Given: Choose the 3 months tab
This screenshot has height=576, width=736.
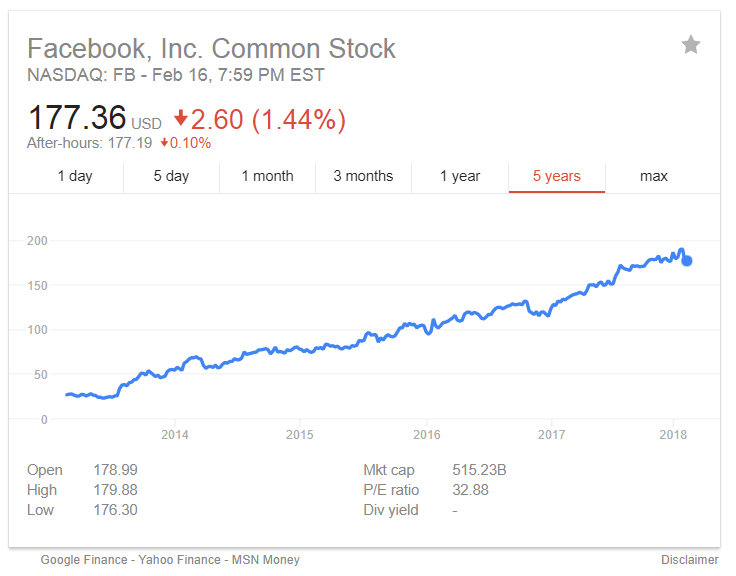Looking at the screenshot, I should (363, 176).
